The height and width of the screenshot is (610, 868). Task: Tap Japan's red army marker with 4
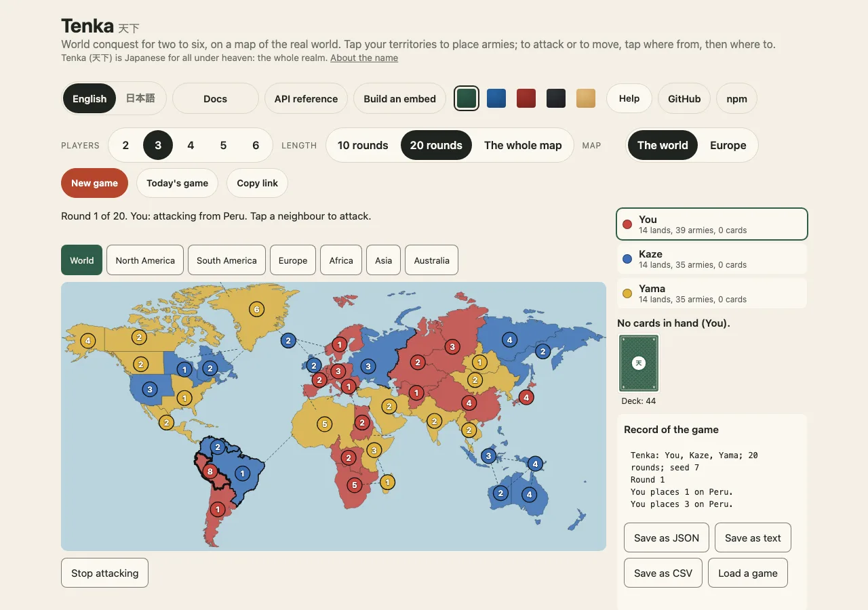click(526, 397)
